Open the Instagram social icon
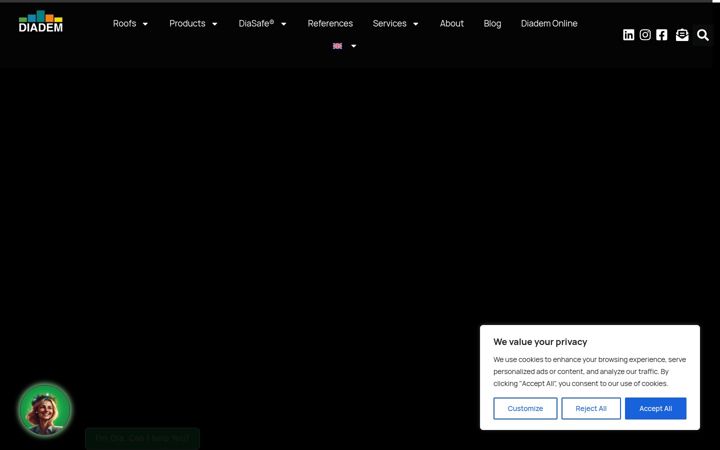Viewport: 720px width, 450px height. click(x=645, y=35)
